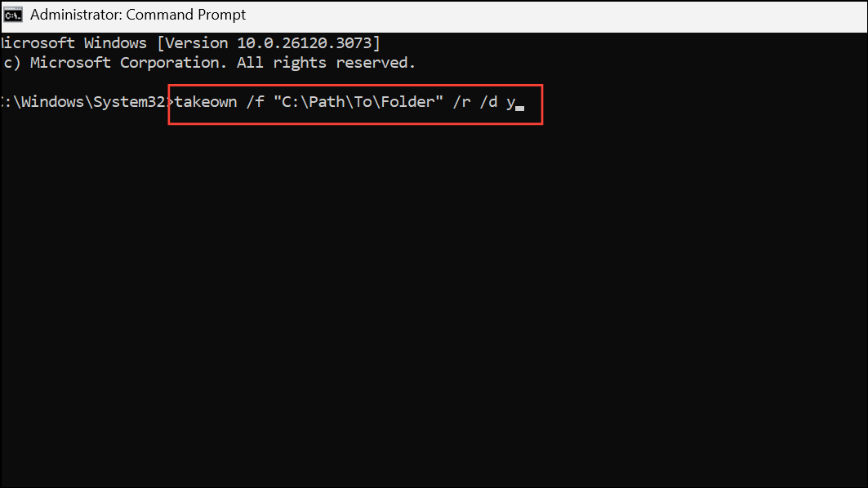Select the word "Version" in the first line
The image size is (868, 488).
tap(197, 43)
